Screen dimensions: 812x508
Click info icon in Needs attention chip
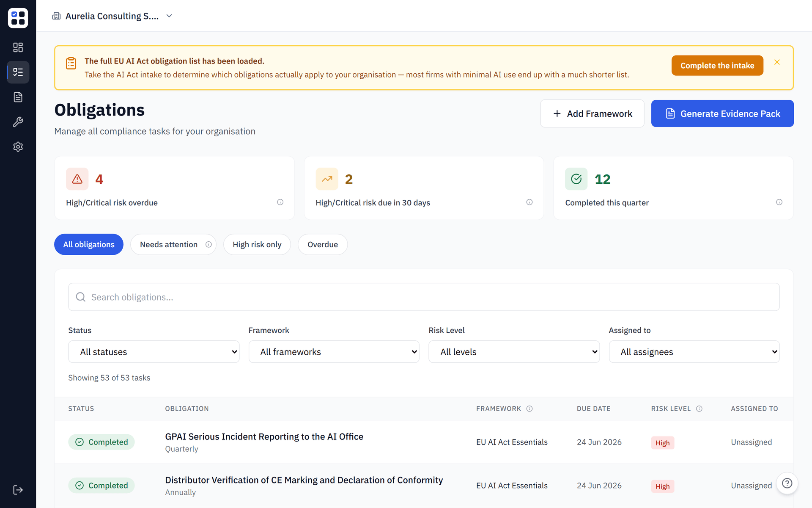[208, 244]
